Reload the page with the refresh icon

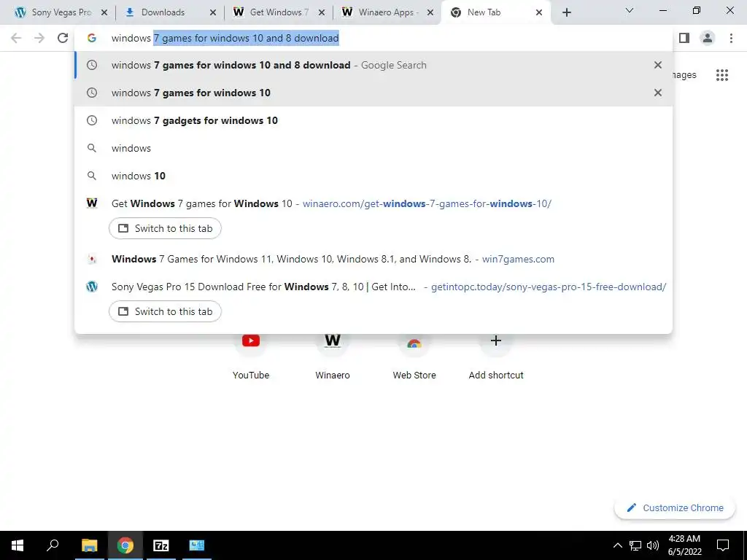[x=63, y=38]
